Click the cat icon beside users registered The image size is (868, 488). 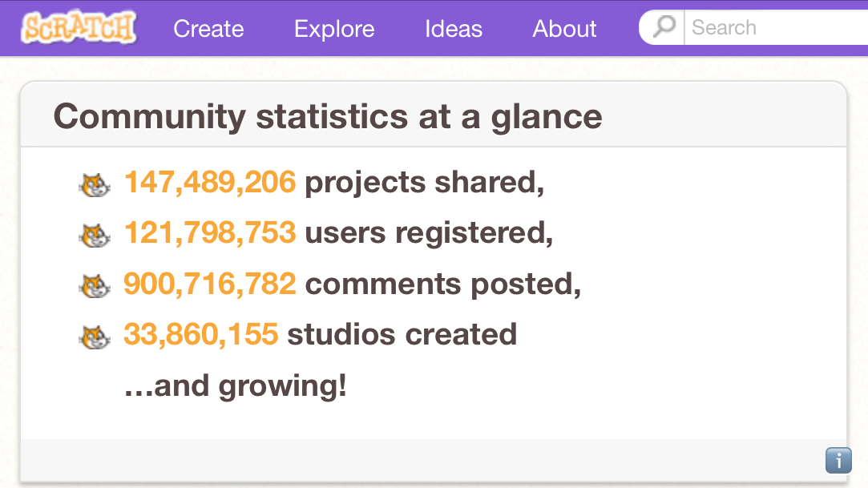(x=95, y=236)
